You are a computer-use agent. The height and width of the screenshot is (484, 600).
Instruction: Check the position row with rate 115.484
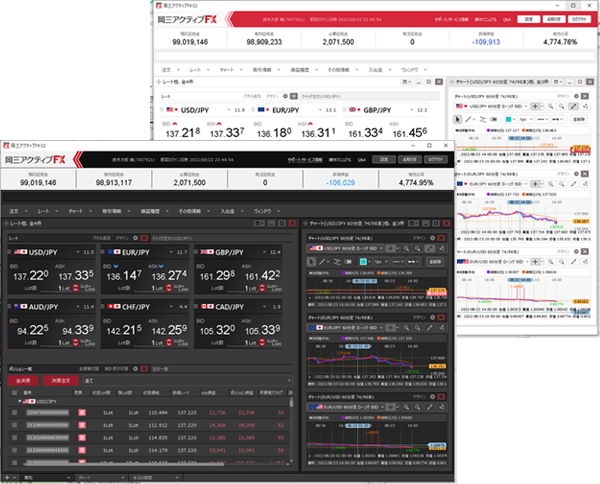pyautogui.click(x=15, y=412)
